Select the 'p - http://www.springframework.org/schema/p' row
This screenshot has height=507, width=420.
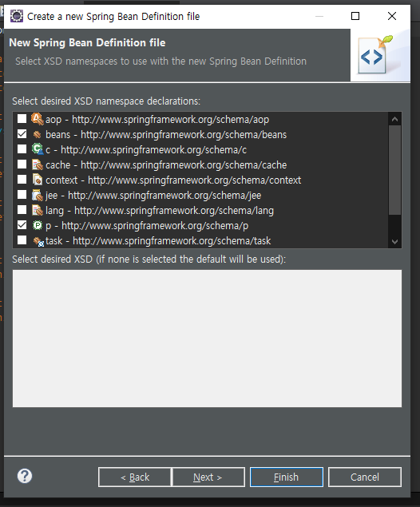[x=147, y=226]
